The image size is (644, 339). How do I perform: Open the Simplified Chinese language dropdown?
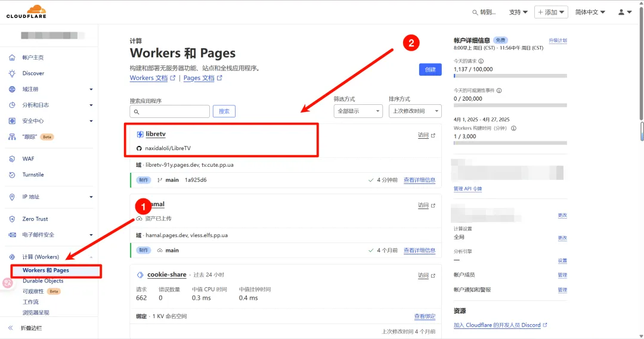pos(590,13)
